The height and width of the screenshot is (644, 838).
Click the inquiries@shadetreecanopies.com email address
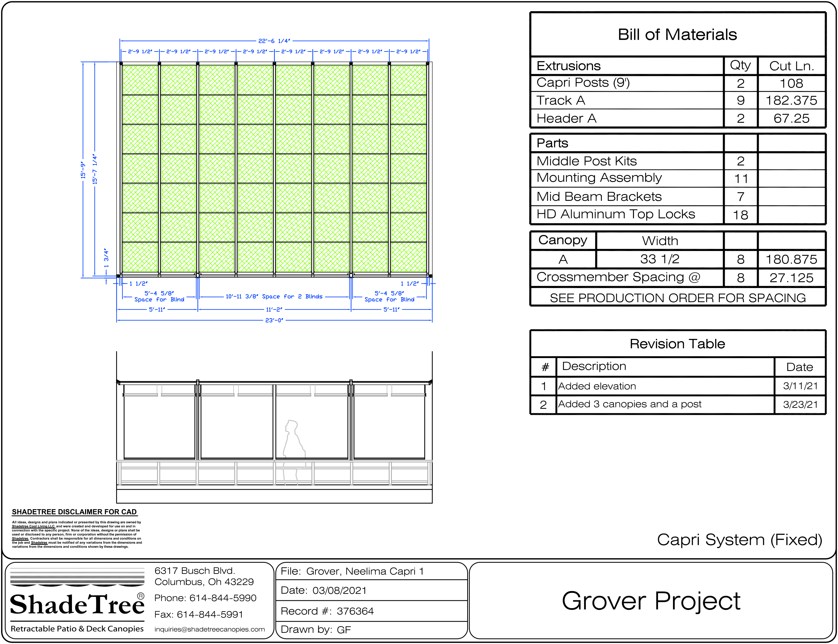point(209,629)
